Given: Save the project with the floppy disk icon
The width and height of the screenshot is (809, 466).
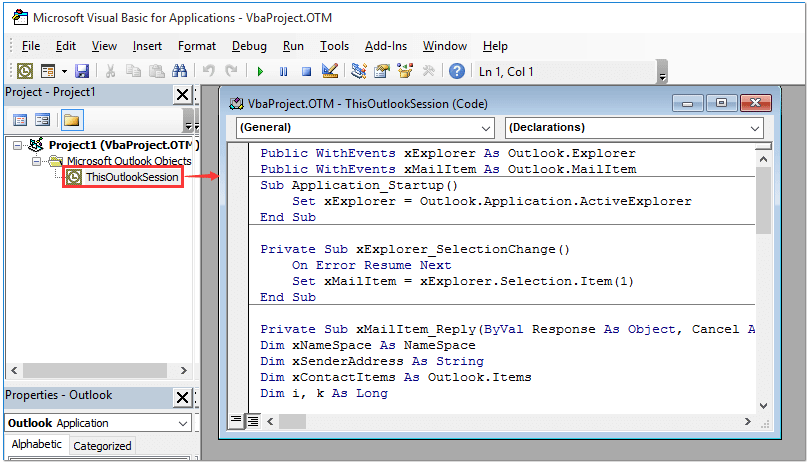Looking at the screenshot, I should [x=82, y=71].
